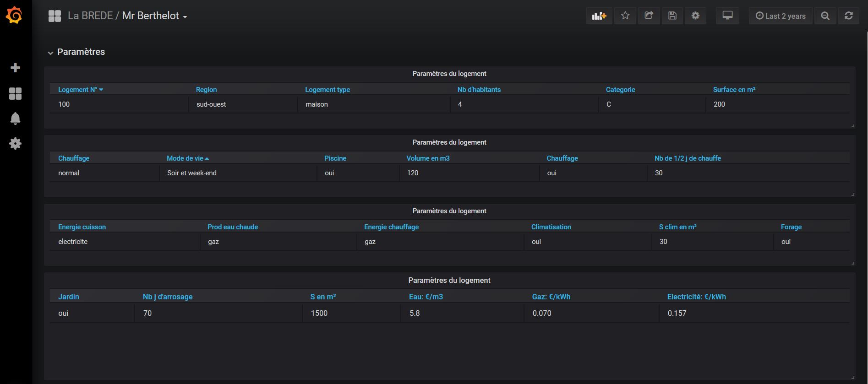Image resolution: width=868 pixels, height=384 pixels.
Task: Open the Dashboards icon in sidebar
Action: [15, 93]
